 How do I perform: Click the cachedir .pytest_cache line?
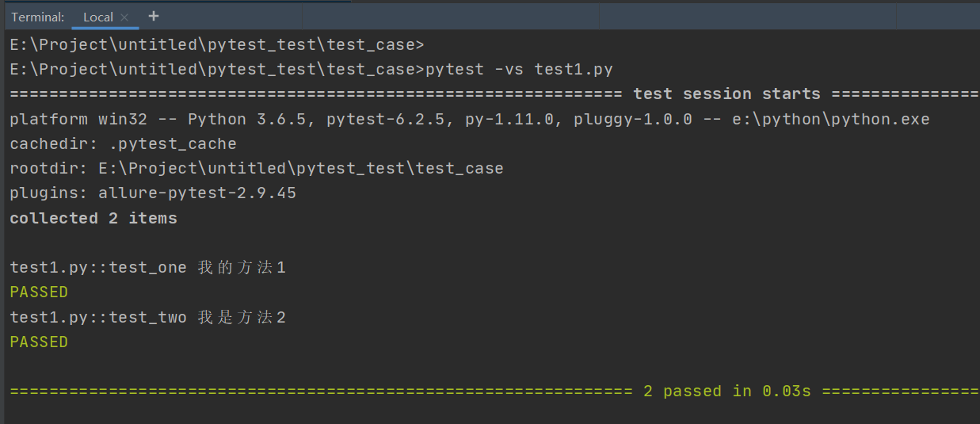(x=123, y=144)
